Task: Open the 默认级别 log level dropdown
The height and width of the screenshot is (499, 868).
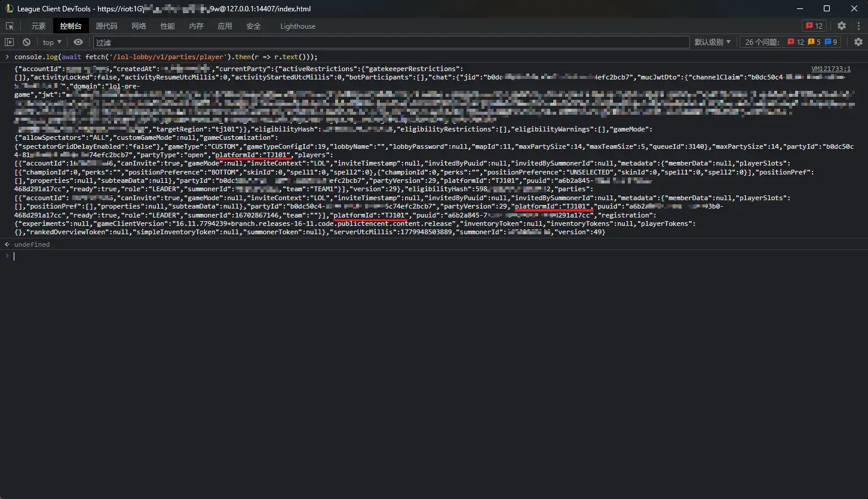Action: (x=713, y=42)
